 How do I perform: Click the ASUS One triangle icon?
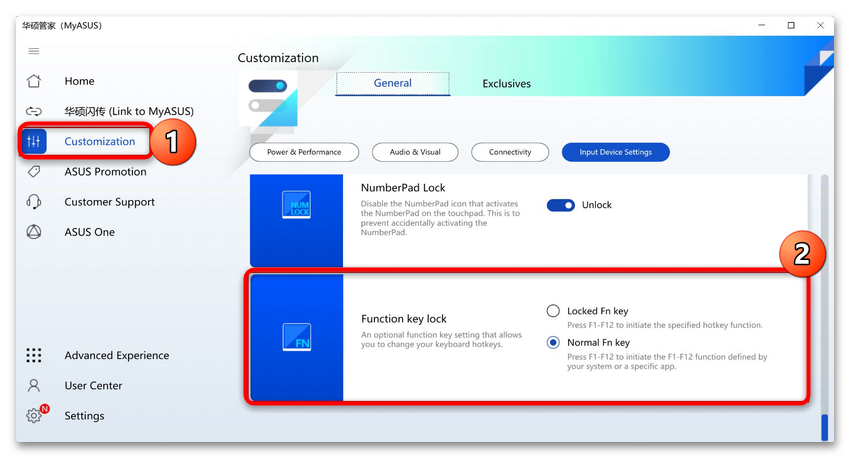(x=34, y=232)
